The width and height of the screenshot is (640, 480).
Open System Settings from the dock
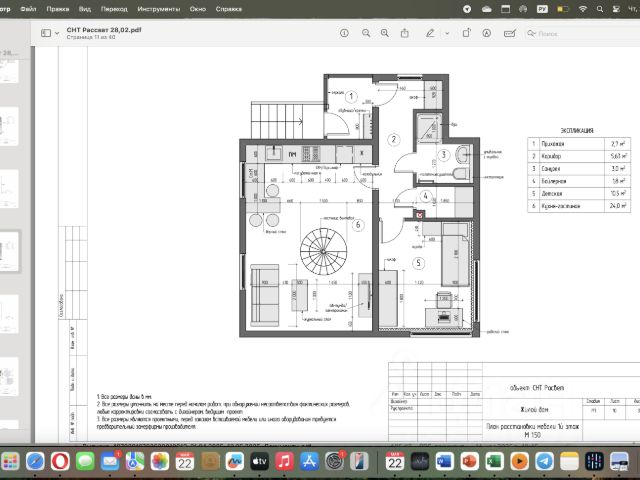tap(334, 462)
